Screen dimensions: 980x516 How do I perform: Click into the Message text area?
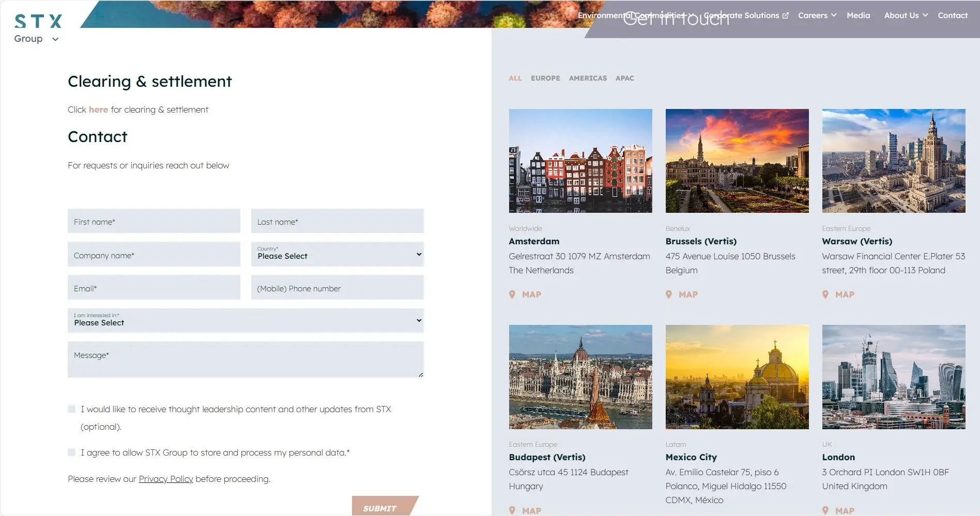pos(246,359)
